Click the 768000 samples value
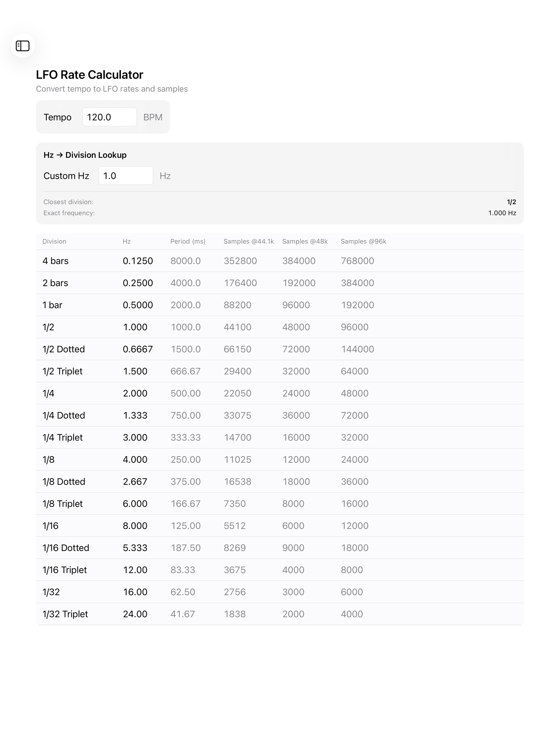 pos(357,261)
